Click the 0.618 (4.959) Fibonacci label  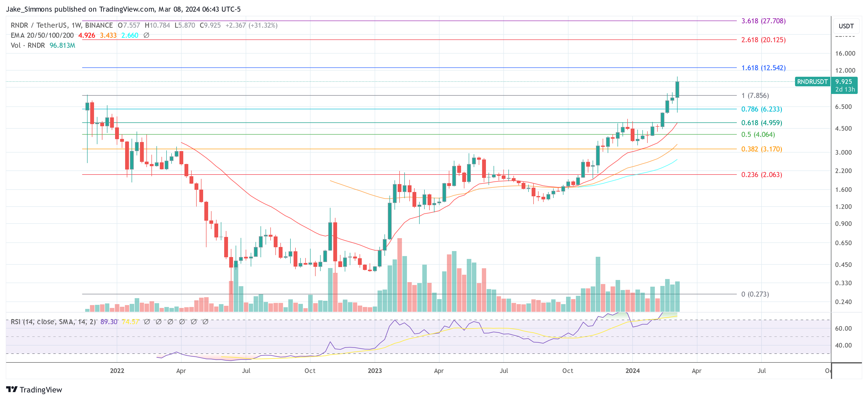coord(762,123)
